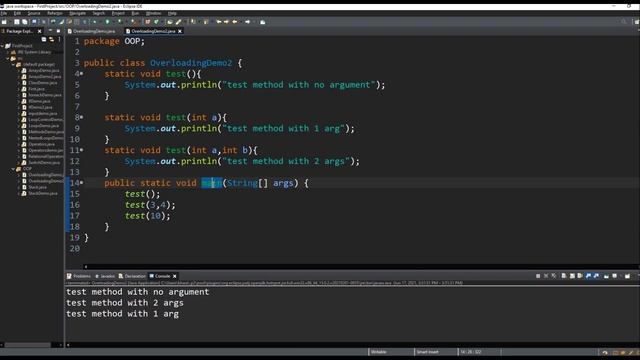Click the New file toolbar icon

click(4, 22)
